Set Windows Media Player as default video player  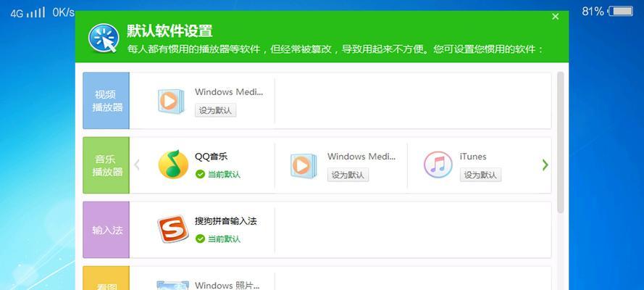(215, 110)
